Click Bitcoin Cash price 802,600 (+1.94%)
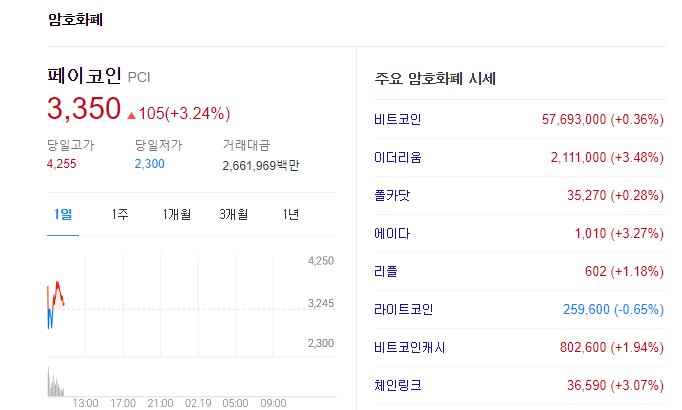Viewport: 682px width, 410px height. 612,347
